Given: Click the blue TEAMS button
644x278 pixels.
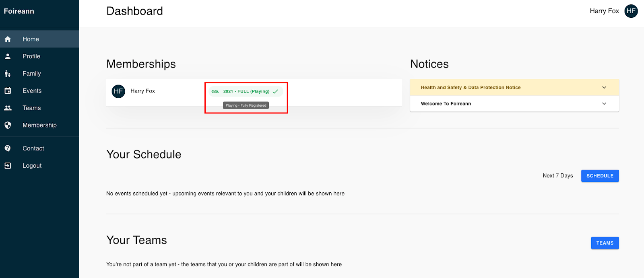Looking at the screenshot, I should click(x=605, y=243).
